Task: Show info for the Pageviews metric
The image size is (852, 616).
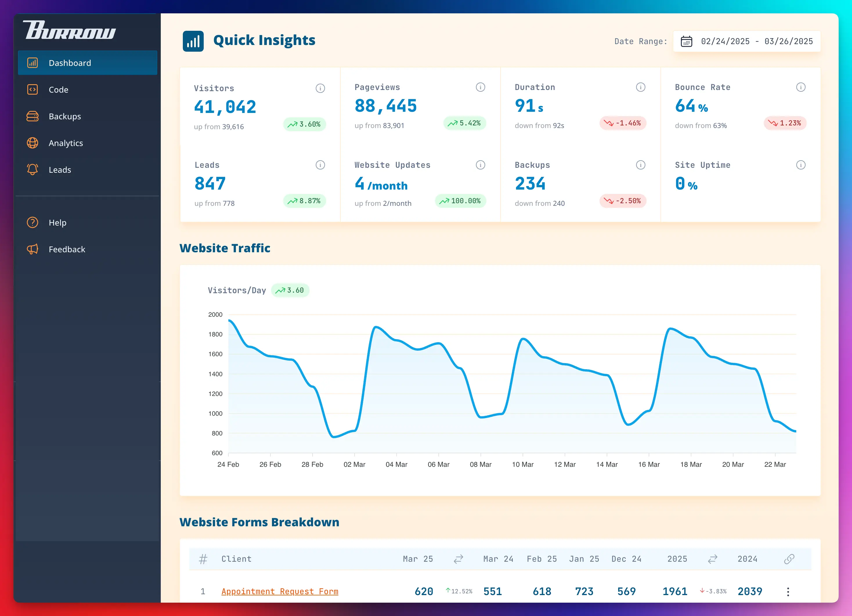Action: tap(481, 87)
